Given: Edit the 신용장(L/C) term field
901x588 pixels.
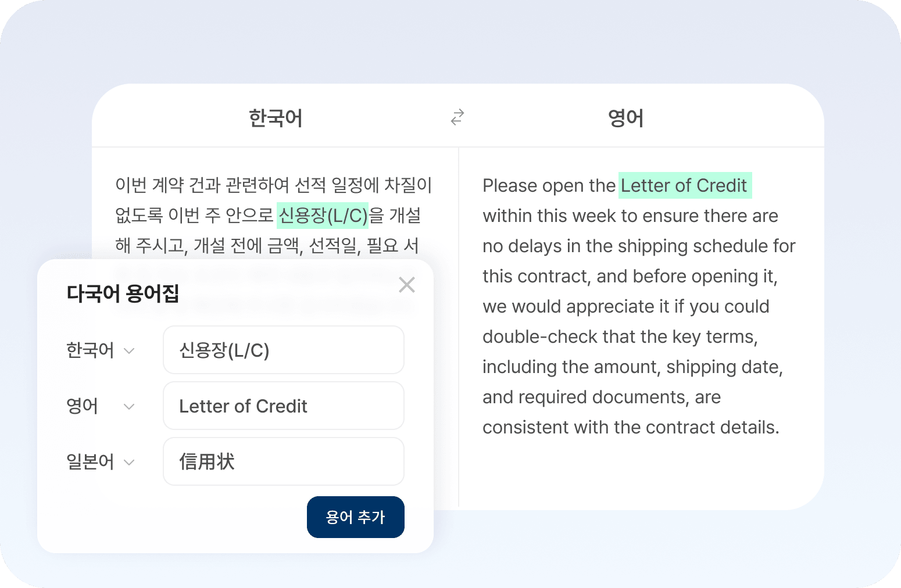Looking at the screenshot, I should (284, 350).
